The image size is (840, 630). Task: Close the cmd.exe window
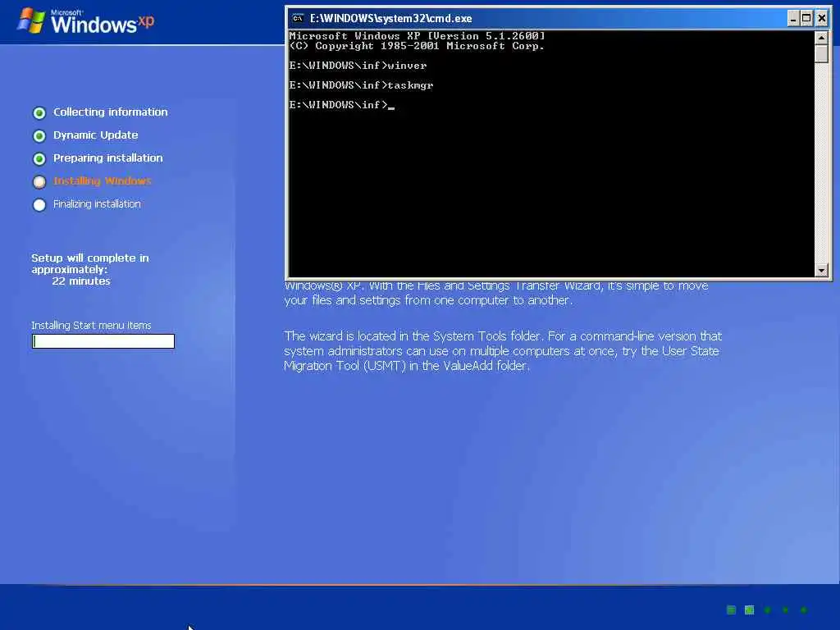click(x=821, y=18)
